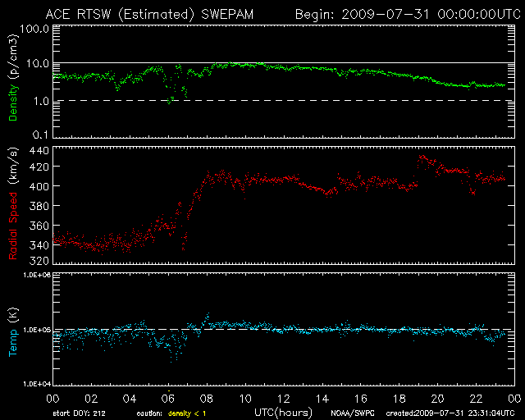Image resolution: width=525 pixels, height=420 pixels.
Task: Click the '16' hour label on time axis
Action: coord(361,399)
